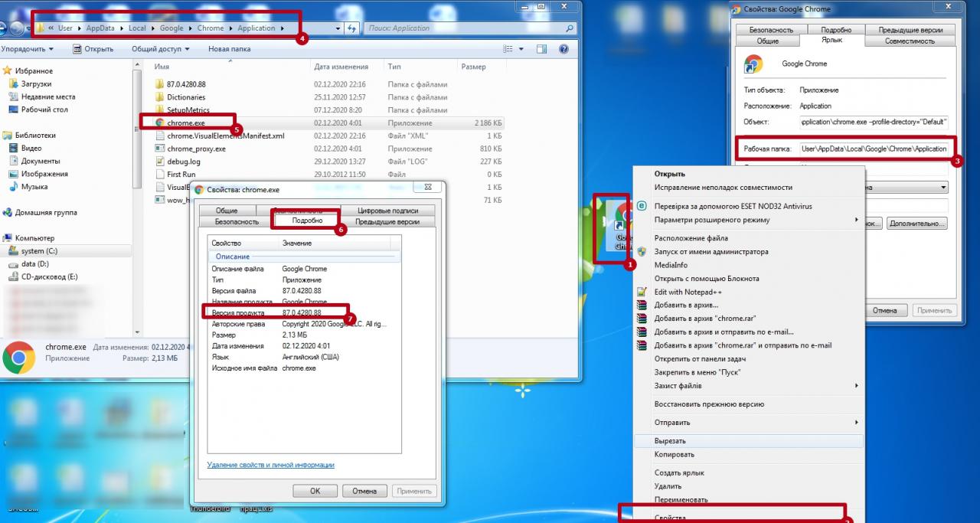Select the 87.0.4280.88 folder icon
This screenshot has height=523, width=980.
coord(159,84)
